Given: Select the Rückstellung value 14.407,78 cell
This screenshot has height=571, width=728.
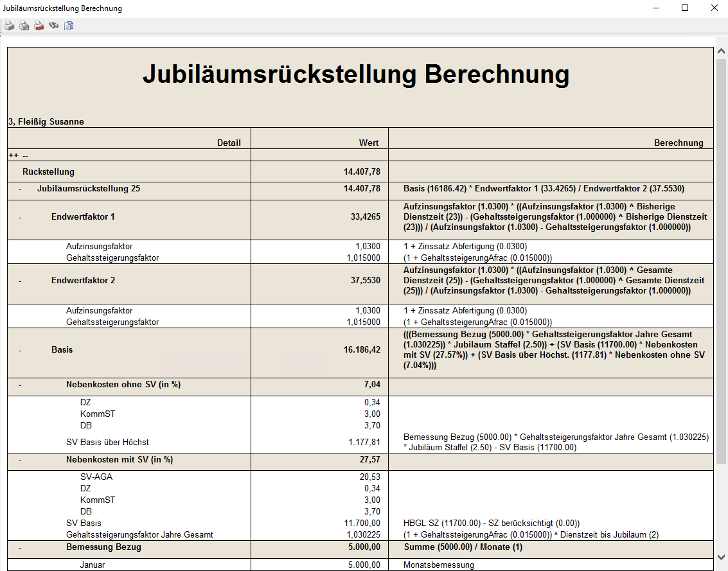Looking at the screenshot, I should click(362, 171).
